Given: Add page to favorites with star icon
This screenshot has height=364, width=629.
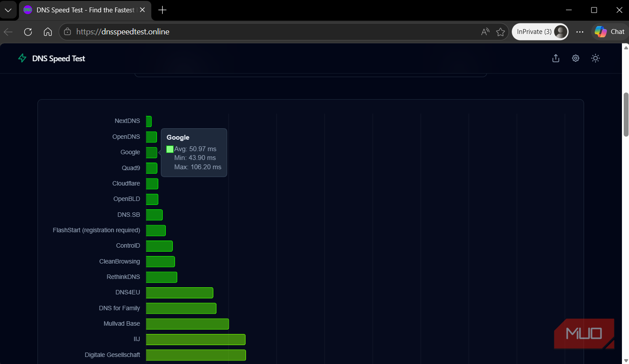Looking at the screenshot, I should pos(500,32).
